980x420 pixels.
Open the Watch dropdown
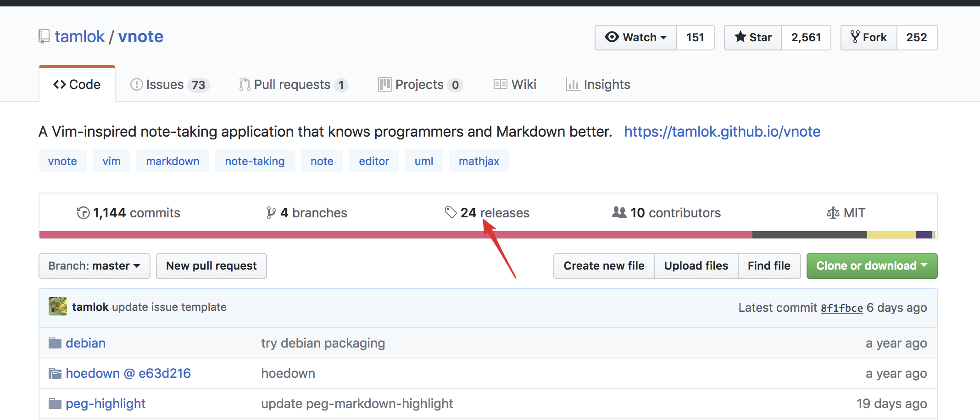636,38
